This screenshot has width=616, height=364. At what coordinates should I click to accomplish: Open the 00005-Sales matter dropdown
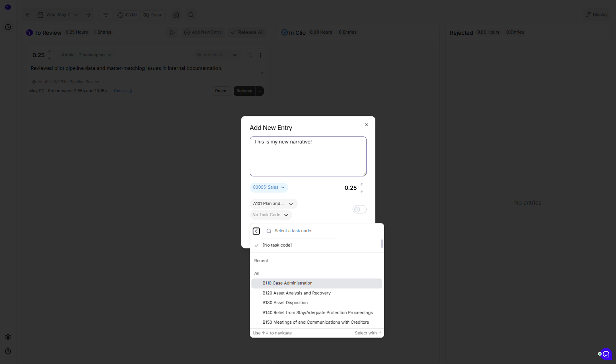click(x=269, y=187)
